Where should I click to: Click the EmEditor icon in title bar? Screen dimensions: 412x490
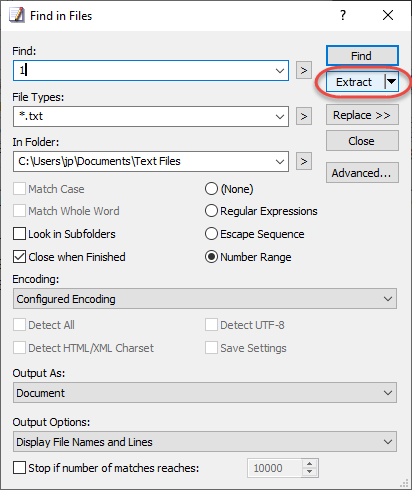coord(17,15)
